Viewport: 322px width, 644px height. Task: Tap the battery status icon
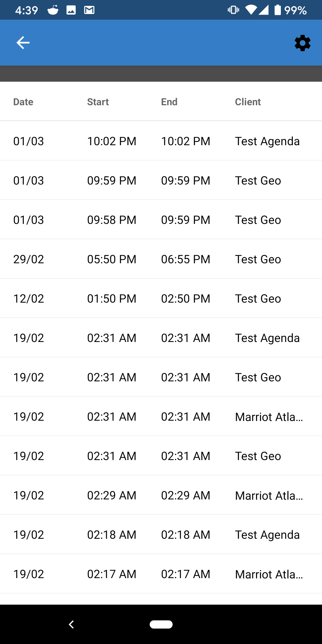[278, 10]
